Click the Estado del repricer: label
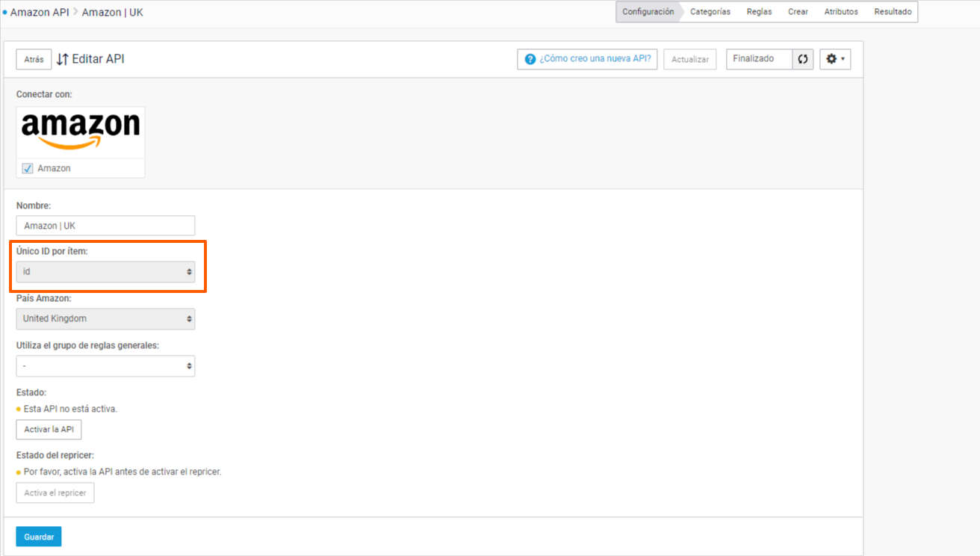980x556 pixels. (55, 455)
